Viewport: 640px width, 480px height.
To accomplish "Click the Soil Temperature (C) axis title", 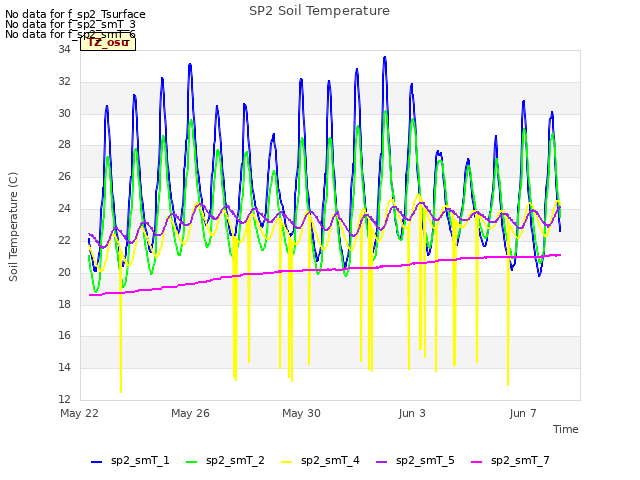I will tap(13, 227).
